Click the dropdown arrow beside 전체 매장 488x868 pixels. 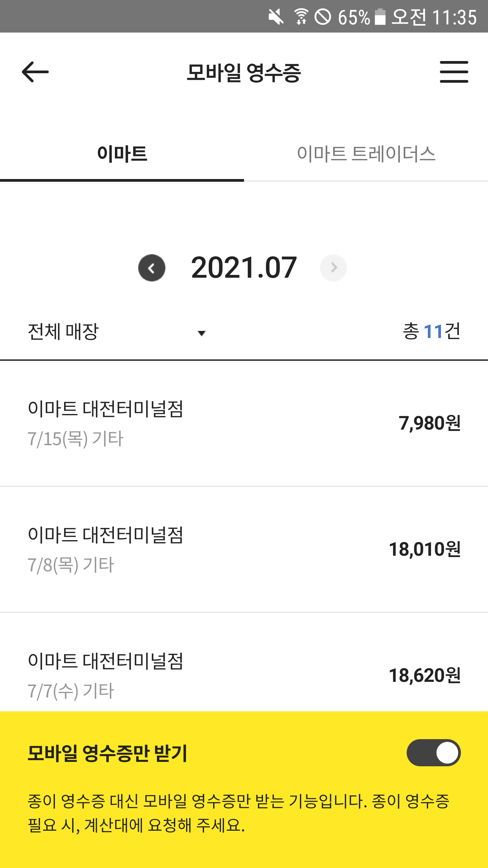pos(202,333)
